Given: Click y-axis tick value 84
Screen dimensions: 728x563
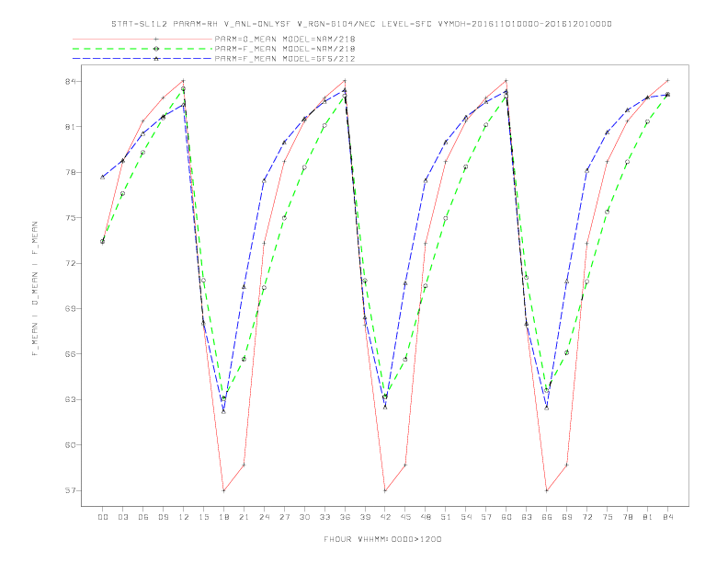Looking at the screenshot, I should pos(70,81).
